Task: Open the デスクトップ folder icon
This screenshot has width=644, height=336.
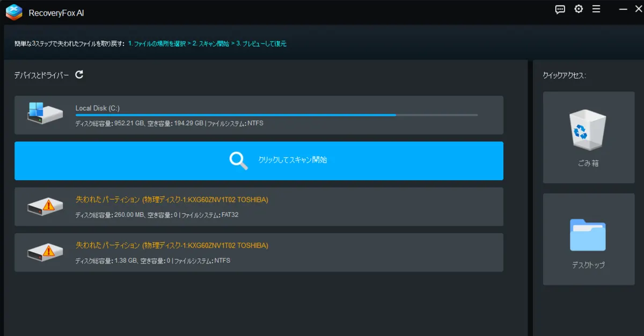Action: (x=588, y=235)
